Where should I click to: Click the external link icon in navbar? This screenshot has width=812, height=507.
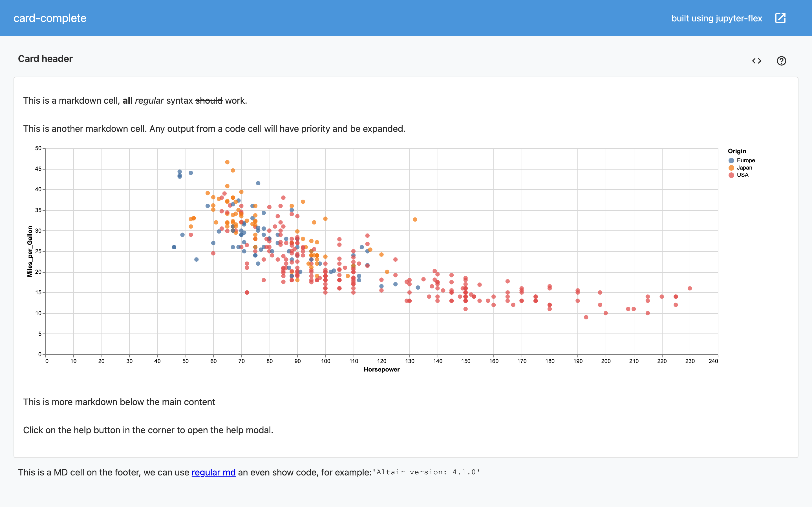click(x=780, y=18)
